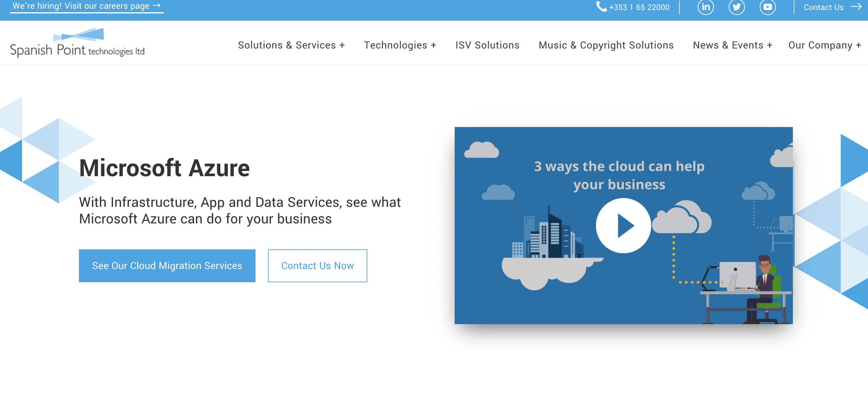The image size is (868, 398).
Task: Open the Twitter social icon
Action: 736,7
